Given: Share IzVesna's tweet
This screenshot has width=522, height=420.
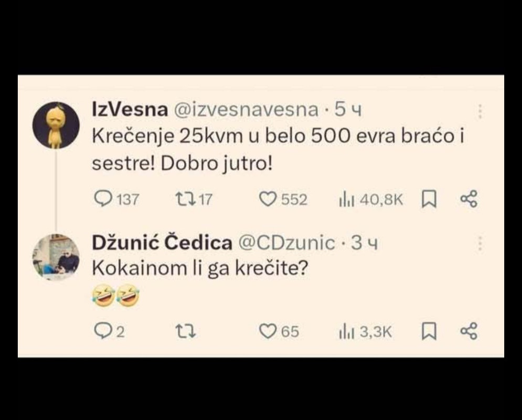Looking at the screenshot, I should tap(468, 199).
